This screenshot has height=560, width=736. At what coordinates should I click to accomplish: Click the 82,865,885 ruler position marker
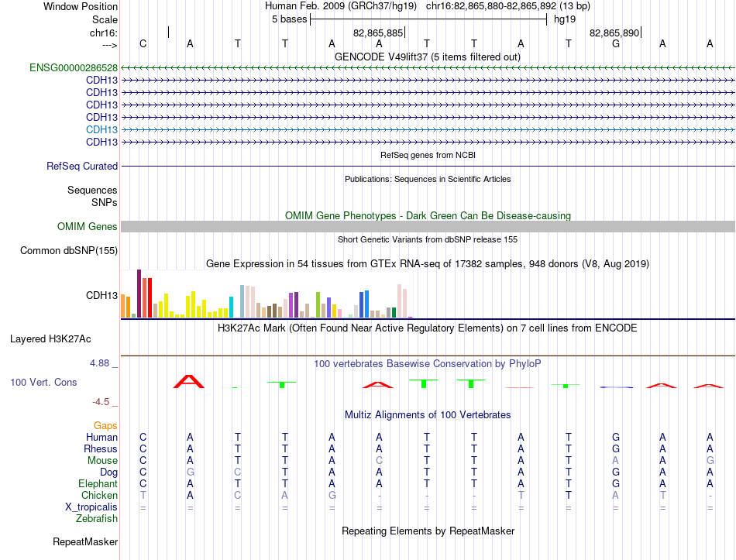pyautogui.click(x=380, y=33)
